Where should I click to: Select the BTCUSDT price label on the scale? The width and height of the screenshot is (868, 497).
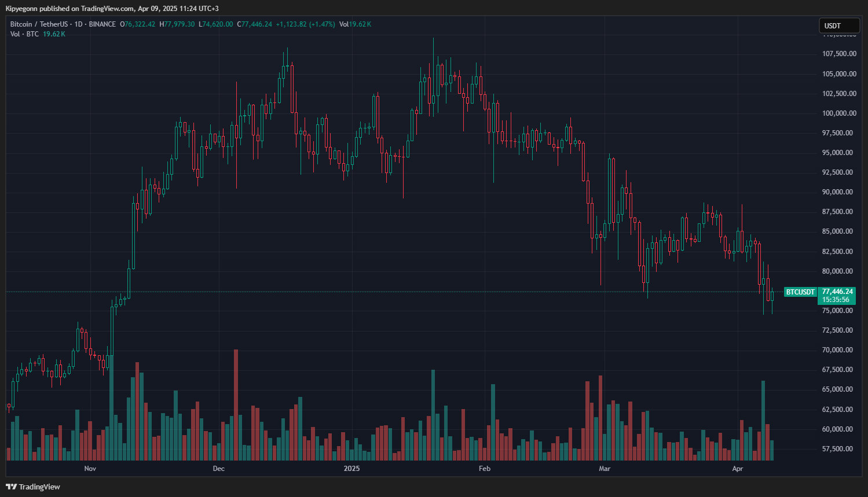point(800,292)
